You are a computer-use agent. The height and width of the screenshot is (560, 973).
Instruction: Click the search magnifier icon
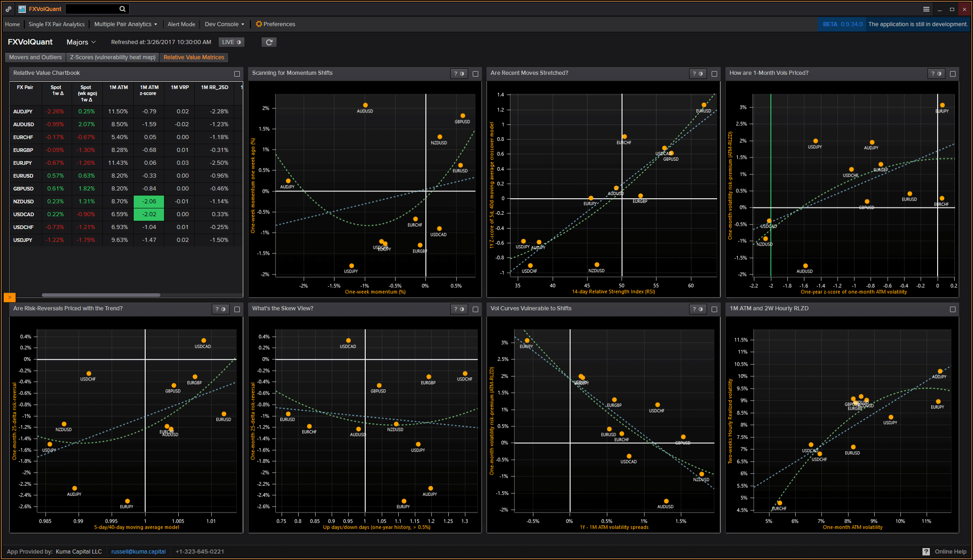122,8
